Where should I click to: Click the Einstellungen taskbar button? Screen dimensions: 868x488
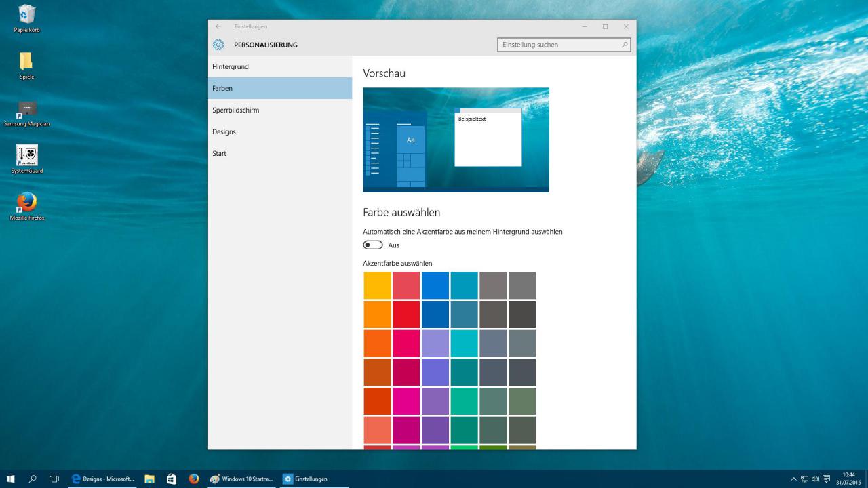pos(313,479)
